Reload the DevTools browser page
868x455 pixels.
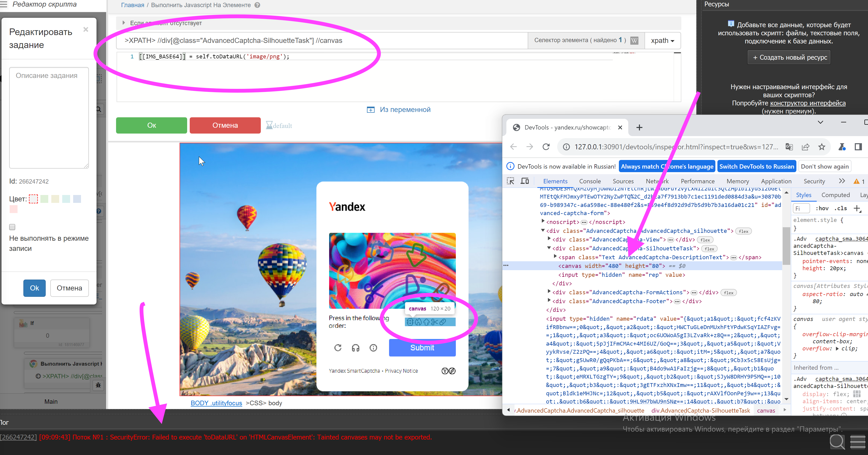coord(546,147)
